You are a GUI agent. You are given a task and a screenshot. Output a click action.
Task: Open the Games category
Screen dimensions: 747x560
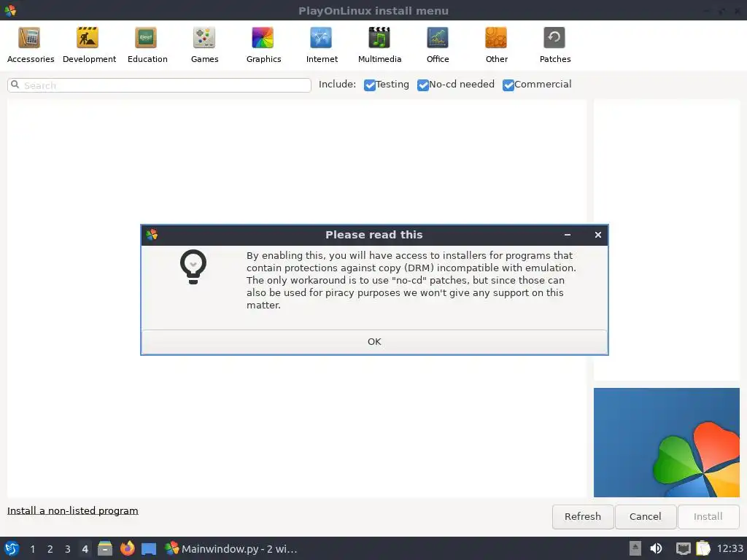pos(204,45)
